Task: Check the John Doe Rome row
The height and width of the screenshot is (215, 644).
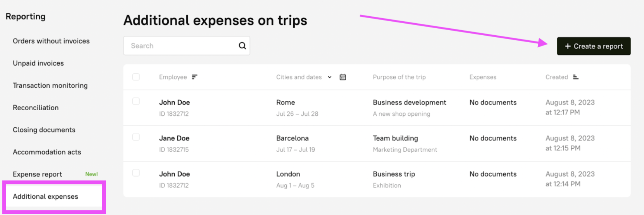Action: pos(136,101)
